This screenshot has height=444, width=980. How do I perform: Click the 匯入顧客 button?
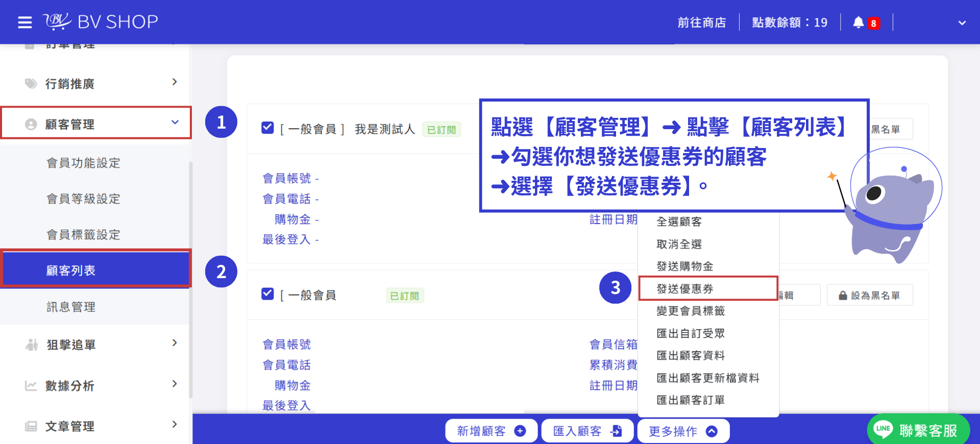pyautogui.click(x=587, y=431)
